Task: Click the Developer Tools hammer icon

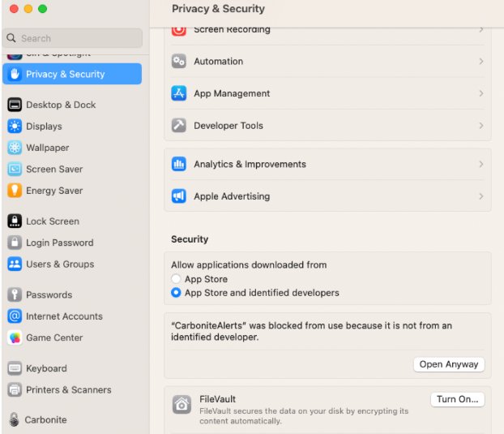Action: coord(179,126)
